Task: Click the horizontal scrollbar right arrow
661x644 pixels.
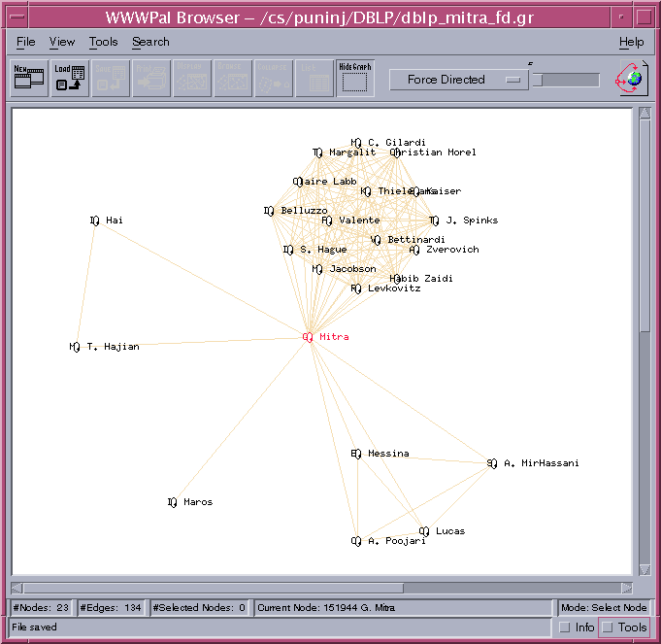Action: point(626,588)
